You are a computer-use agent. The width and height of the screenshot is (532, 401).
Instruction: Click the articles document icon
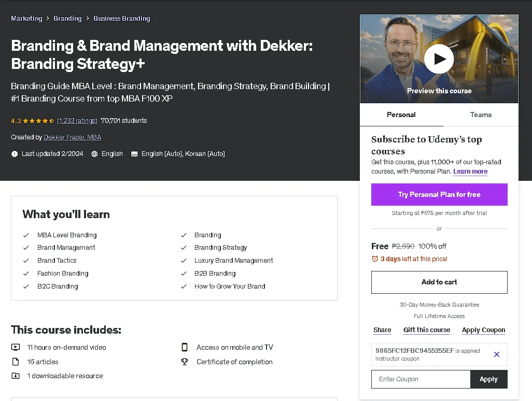coord(16,362)
